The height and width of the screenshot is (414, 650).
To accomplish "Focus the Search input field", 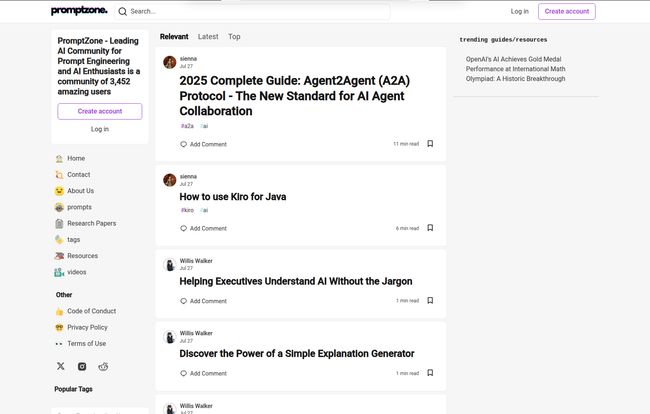I will coord(255,12).
